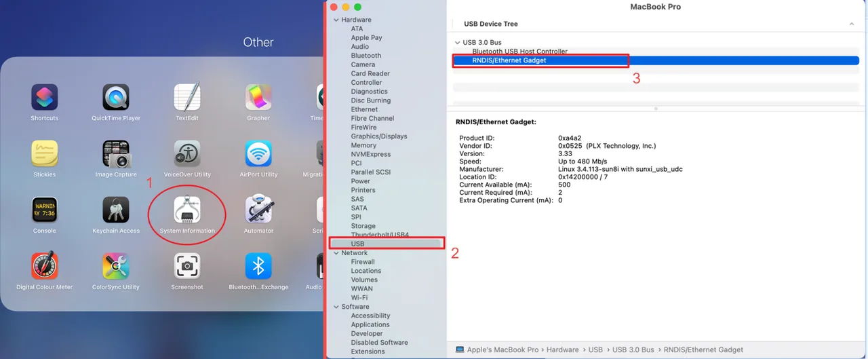Viewport: 868px width, 359px height.
Task: Select Volumes under Network
Action: point(364,280)
